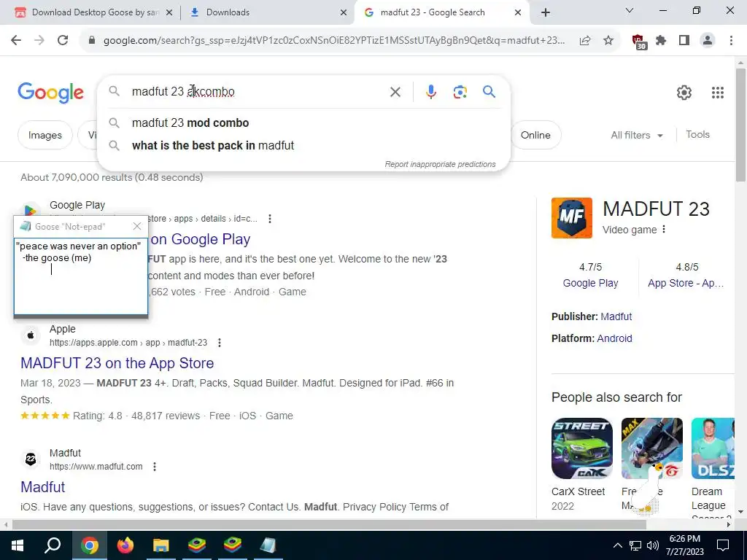Open the Windows notification center
This screenshot has height=560, width=747.
(723, 545)
